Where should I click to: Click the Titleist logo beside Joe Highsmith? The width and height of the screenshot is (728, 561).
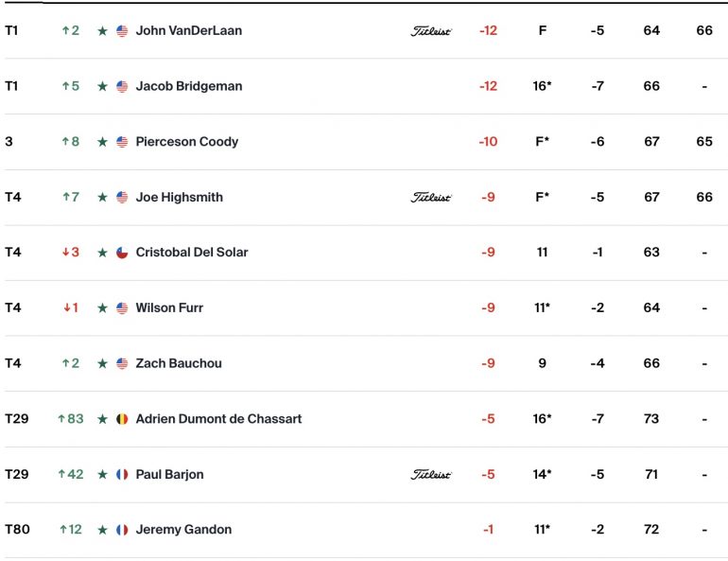tap(431, 198)
